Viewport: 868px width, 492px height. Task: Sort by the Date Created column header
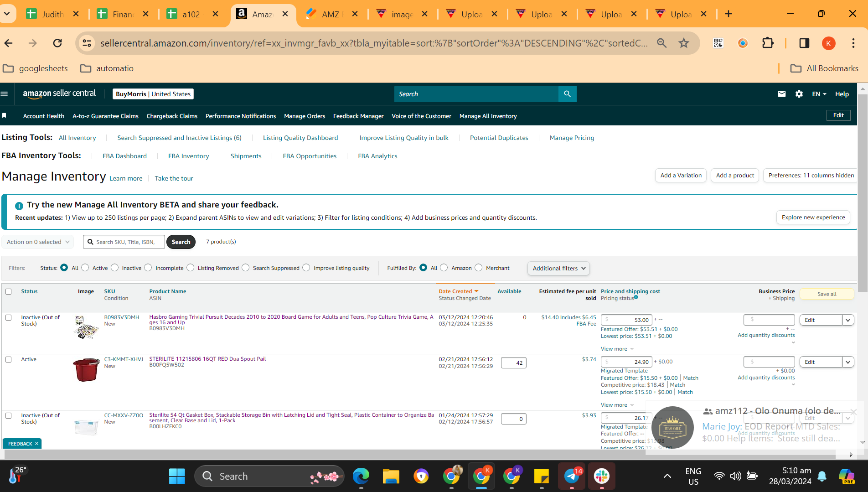pyautogui.click(x=458, y=291)
